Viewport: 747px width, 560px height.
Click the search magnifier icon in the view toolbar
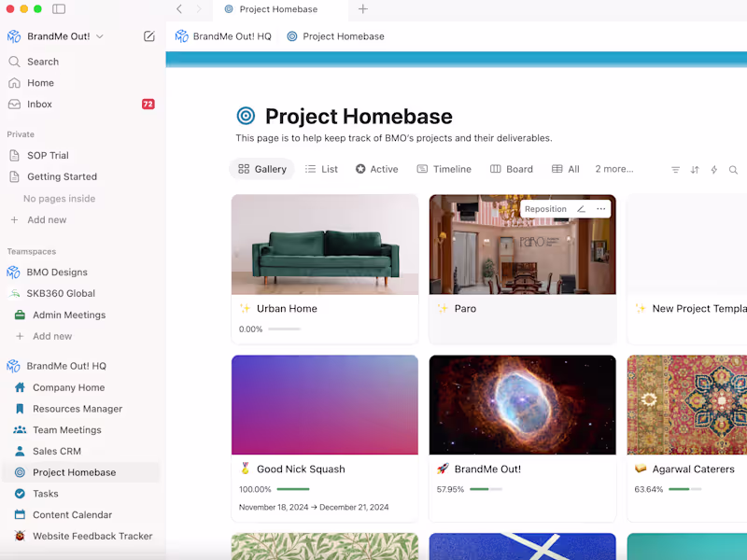pyautogui.click(x=733, y=170)
